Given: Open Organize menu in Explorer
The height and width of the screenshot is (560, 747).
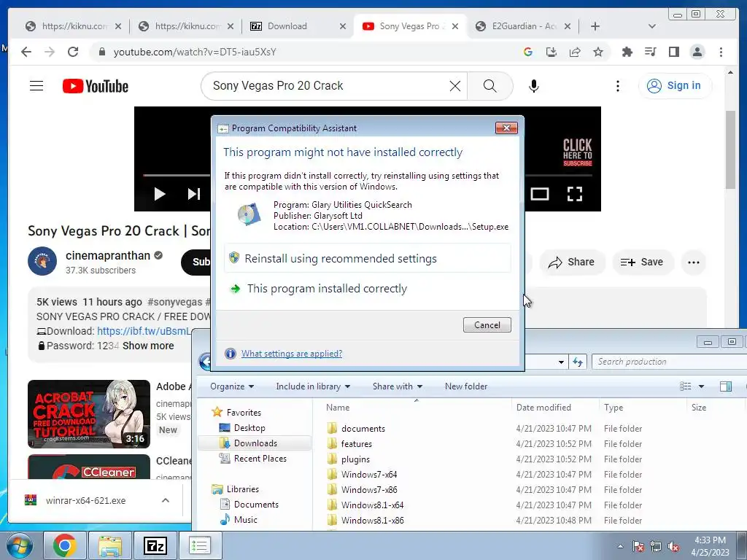Looking at the screenshot, I should (232, 386).
